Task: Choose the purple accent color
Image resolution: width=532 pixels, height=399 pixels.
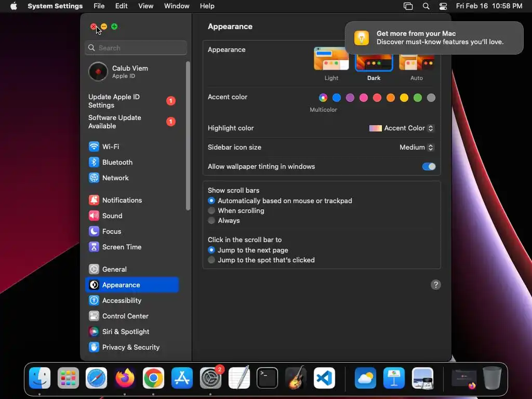Action: point(350,98)
